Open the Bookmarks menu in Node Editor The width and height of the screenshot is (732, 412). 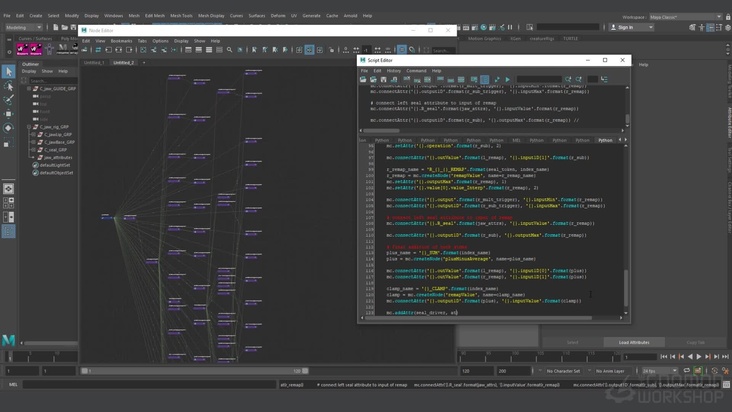121,41
